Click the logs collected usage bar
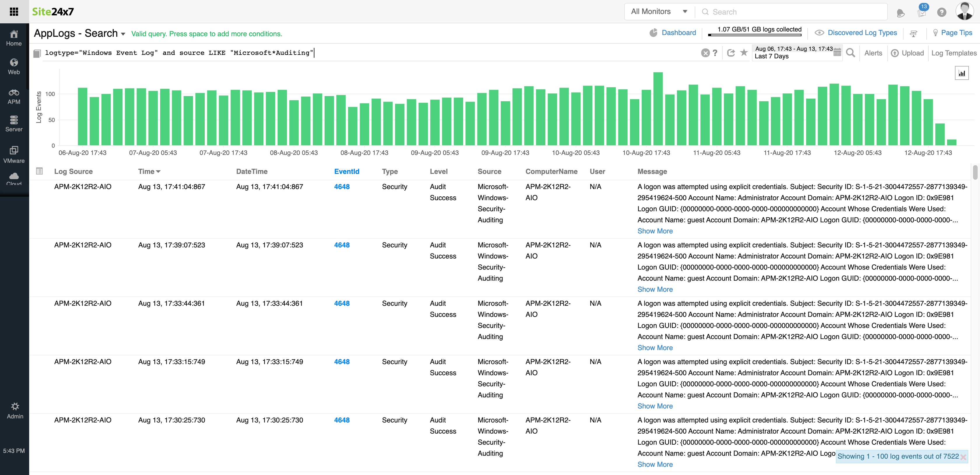 pyautogui.click(x=755, y=35)
